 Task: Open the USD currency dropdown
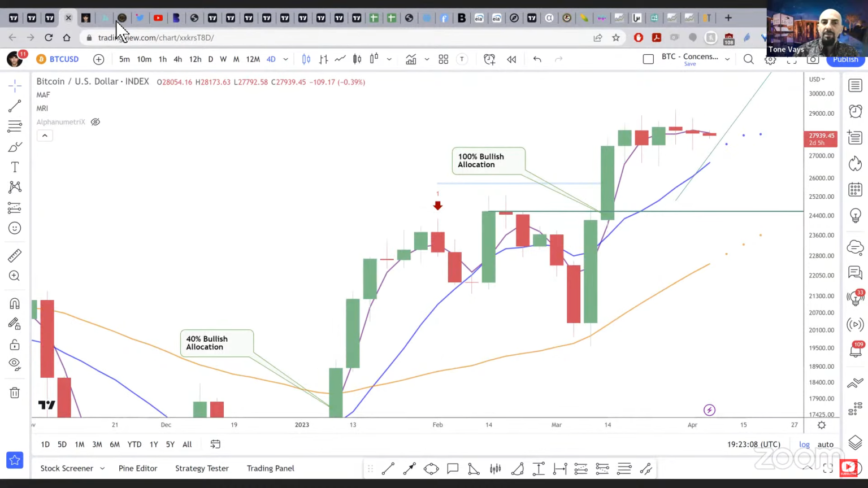point(817,79)
